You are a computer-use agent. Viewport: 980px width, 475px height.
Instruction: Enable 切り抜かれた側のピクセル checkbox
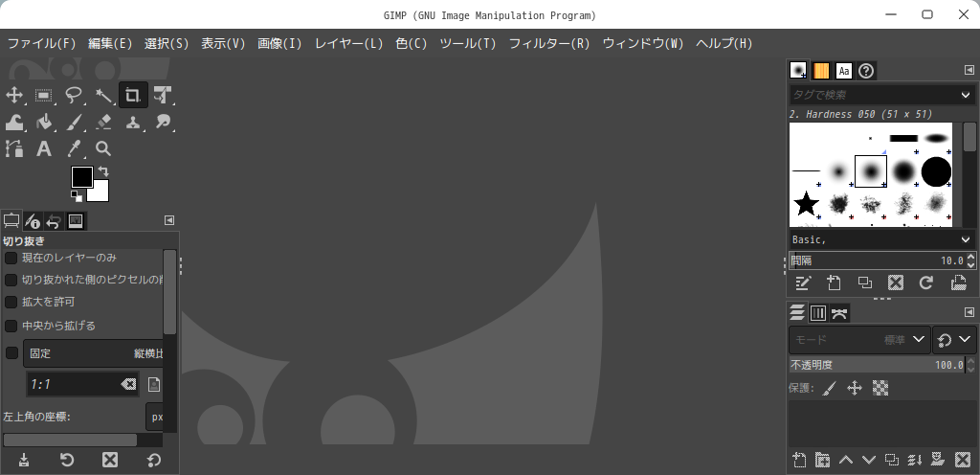11,280
